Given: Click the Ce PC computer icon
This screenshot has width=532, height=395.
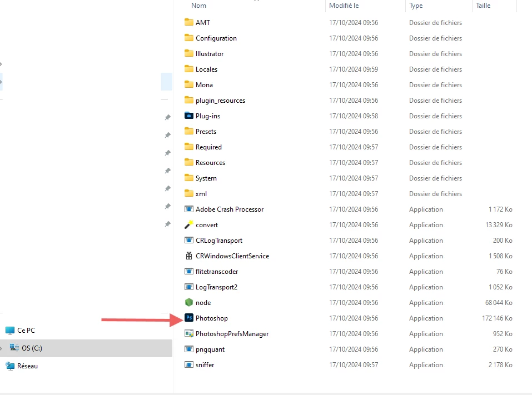Looking at the screenshot, I should coord(10,331).
